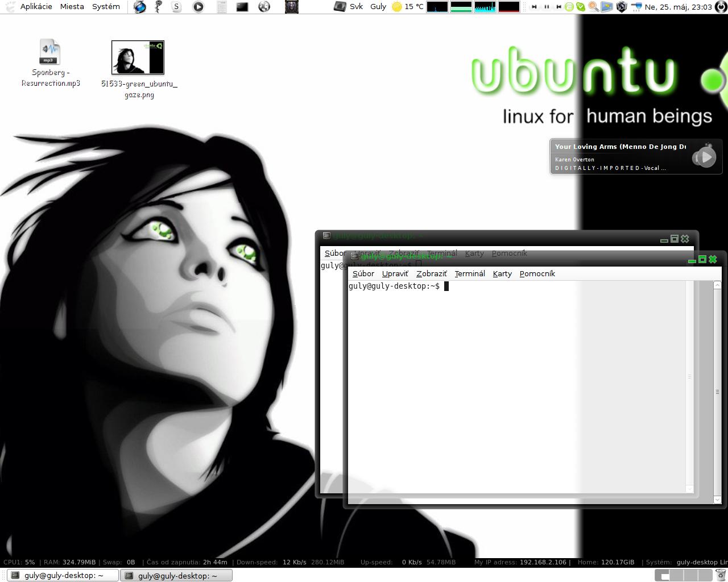Viewport: 728px width, 582px height.
Task: Select Sponberg - Resurrection.mp3 desktop file
Action: [x=51, y=63]
